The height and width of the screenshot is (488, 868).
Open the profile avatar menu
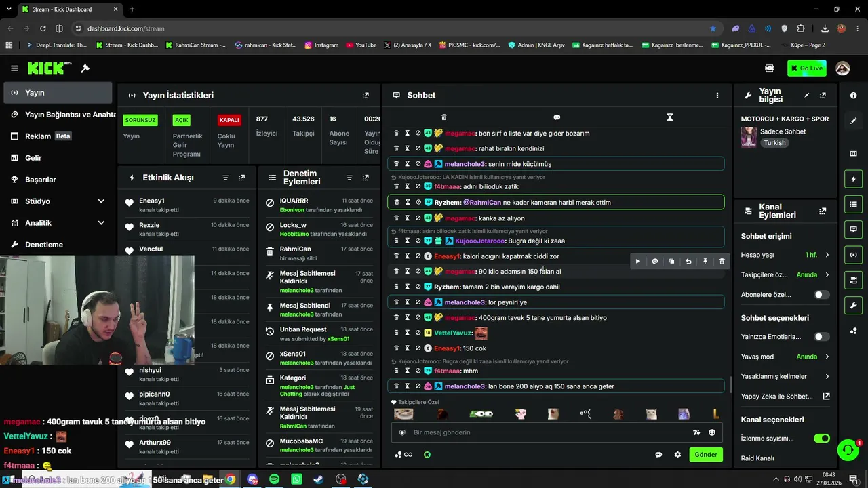(x=843, y=68)
